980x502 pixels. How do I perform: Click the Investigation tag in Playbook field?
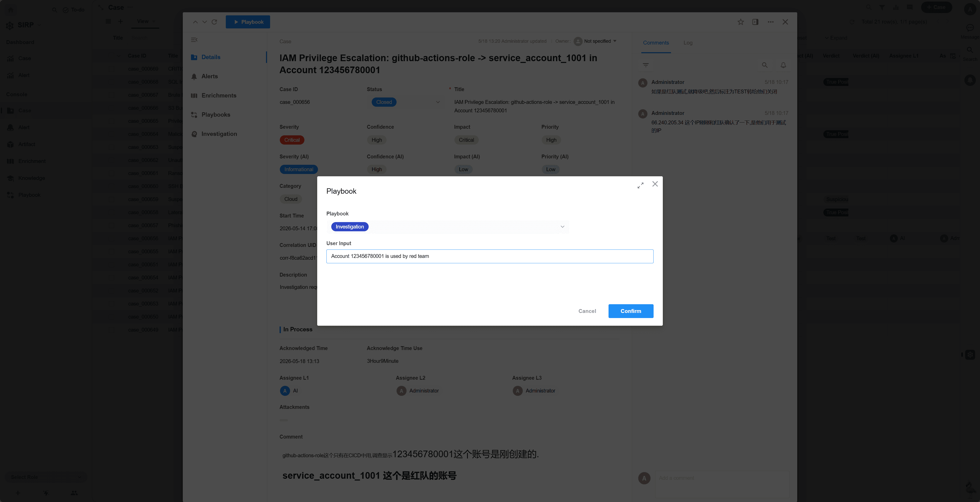(x=350, y=227)
